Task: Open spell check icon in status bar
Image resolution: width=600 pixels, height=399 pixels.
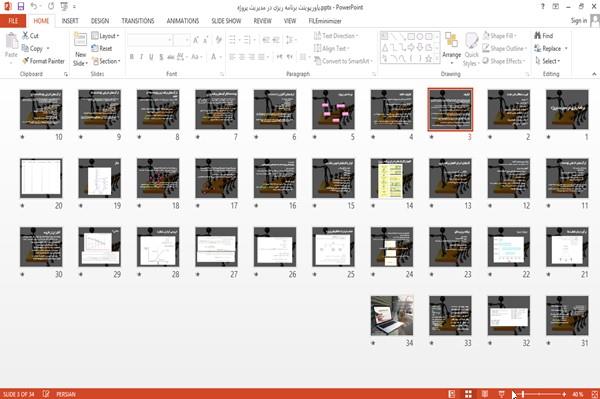Action: pos(46,394)
